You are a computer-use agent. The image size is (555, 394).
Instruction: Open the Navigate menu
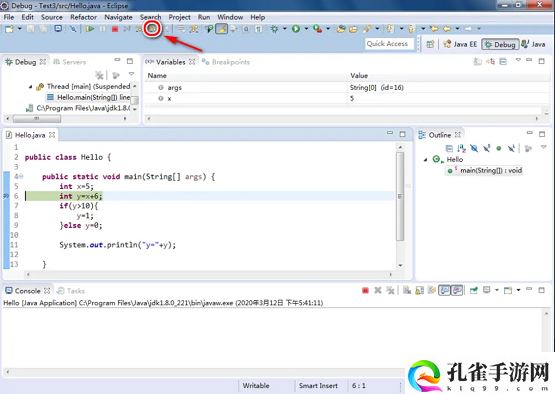[118, 17]
